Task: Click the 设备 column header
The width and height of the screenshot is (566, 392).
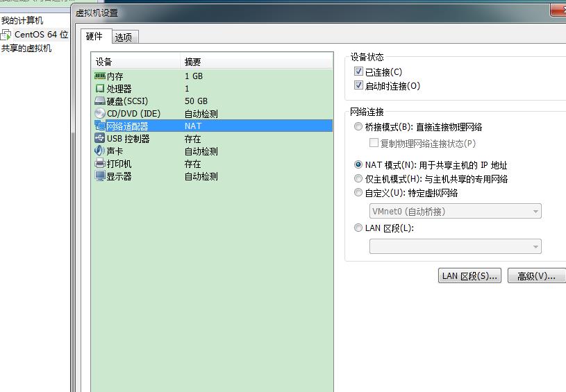Action: [135, 62]
